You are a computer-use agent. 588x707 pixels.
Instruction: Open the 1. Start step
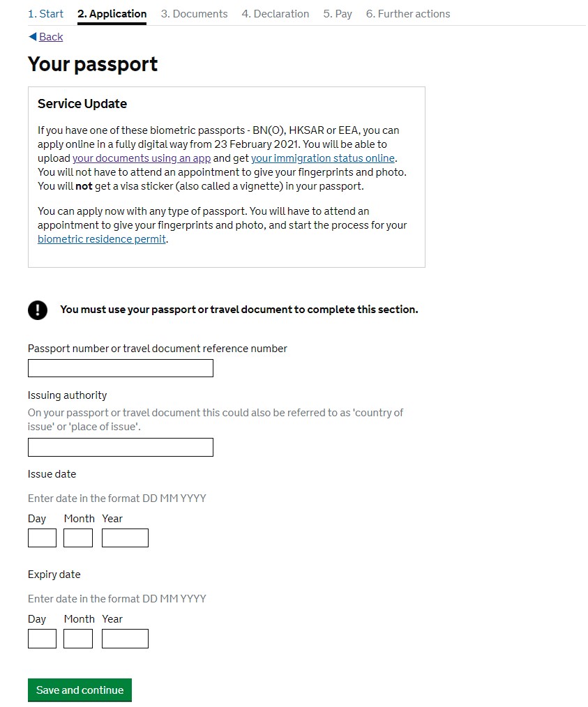pos(45,14)
